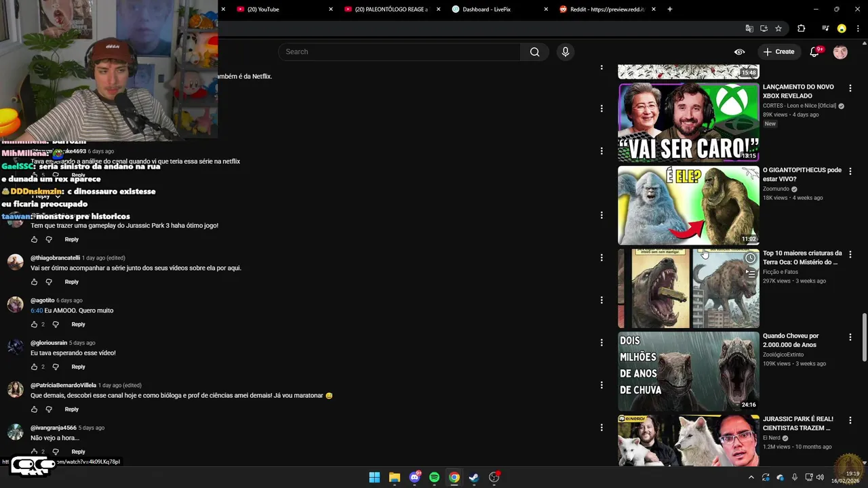
Task: Open three-dot menu for Quando Choveu video
Action: click(850, 337)
